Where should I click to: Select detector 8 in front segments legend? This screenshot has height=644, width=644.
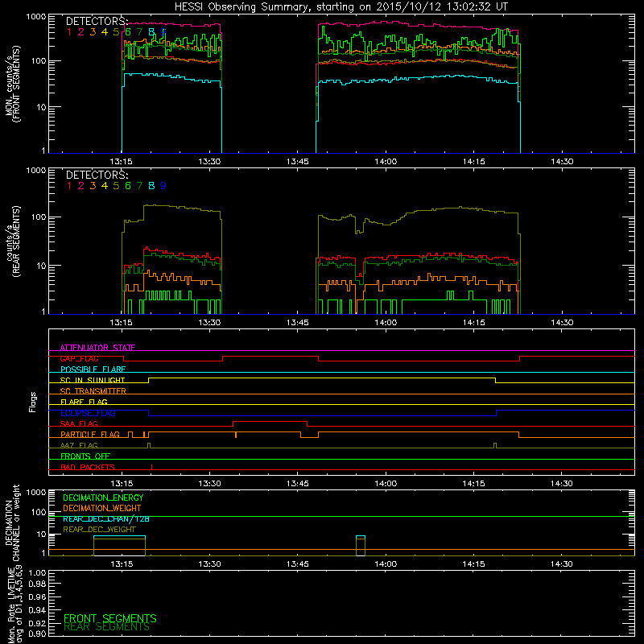pyautogui.click(x=151, y=31)
